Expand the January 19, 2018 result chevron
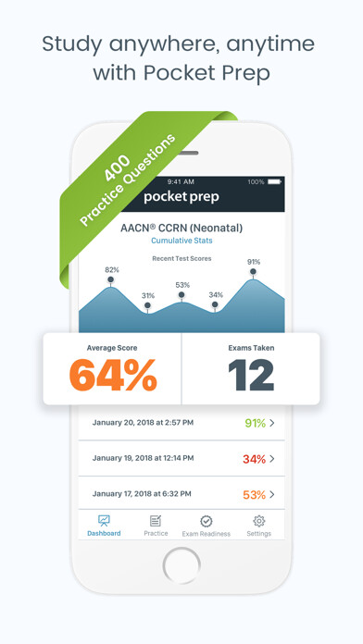This screenshot has width=363, height=644. tap(271, 459)
